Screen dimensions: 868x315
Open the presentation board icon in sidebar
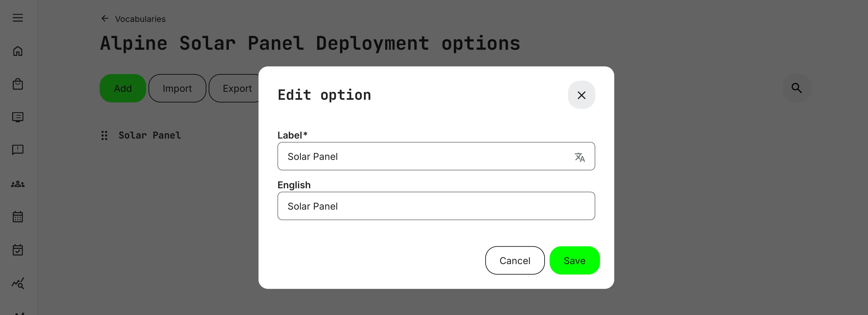(18, 117)
